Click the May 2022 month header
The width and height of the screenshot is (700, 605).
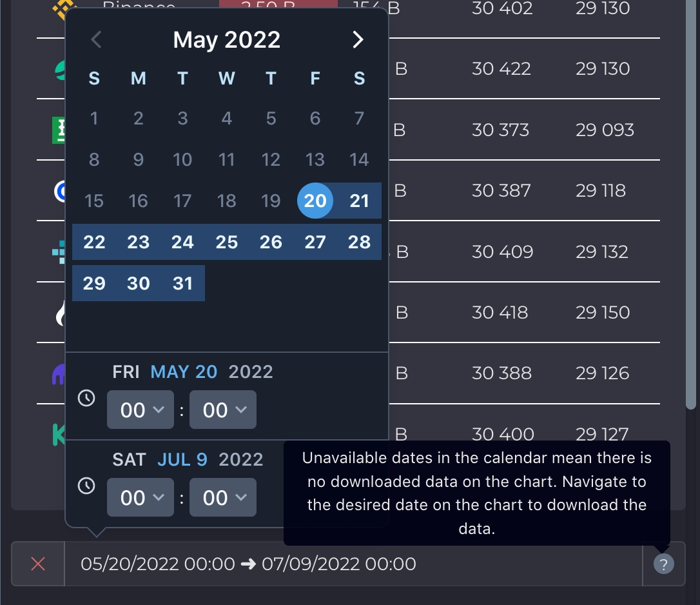[227, 40]
